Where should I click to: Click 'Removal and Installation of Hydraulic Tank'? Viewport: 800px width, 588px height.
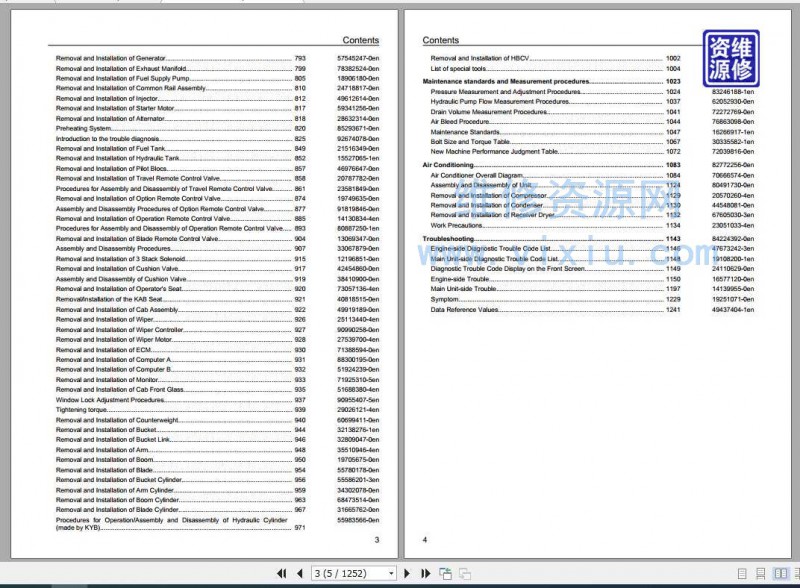point(118,158)
